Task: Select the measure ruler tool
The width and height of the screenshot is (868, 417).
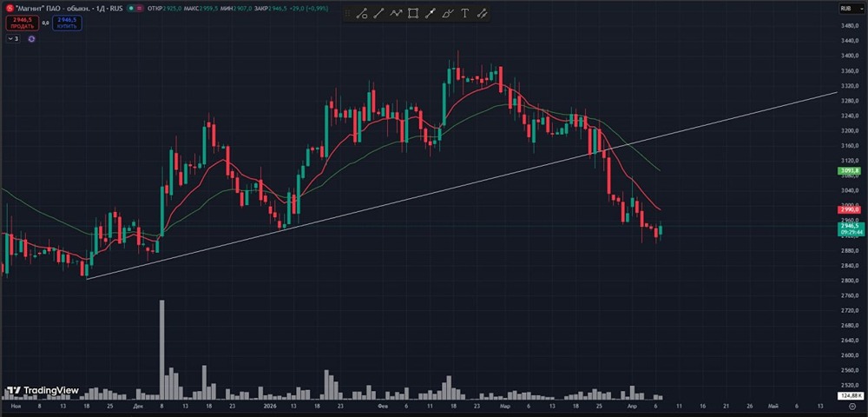Action: [482, 13]
